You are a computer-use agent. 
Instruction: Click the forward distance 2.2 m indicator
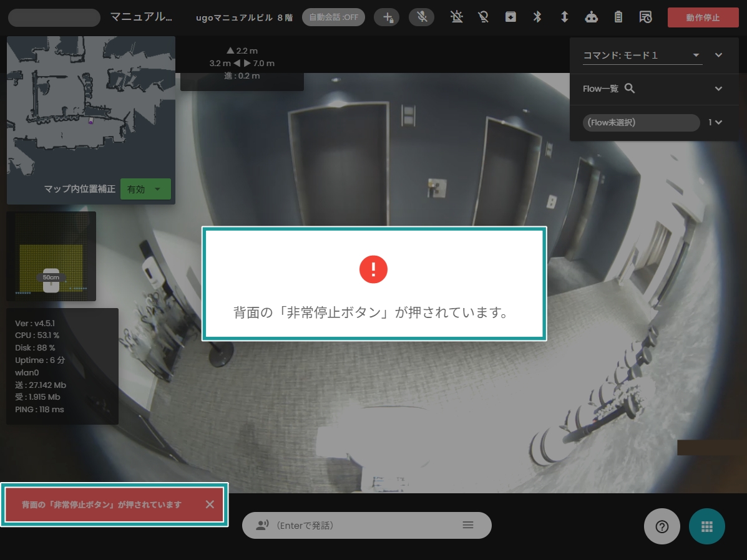tap(242, 51)
